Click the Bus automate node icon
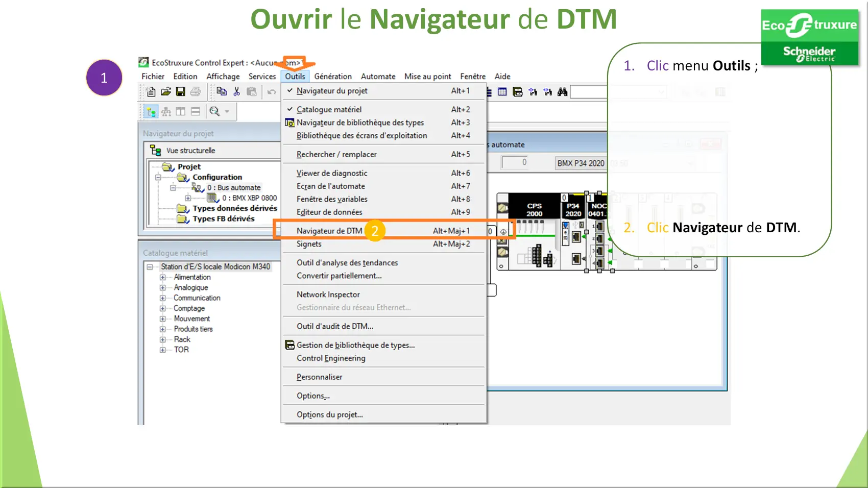This screenshot has width=868, height=488. 198,188
